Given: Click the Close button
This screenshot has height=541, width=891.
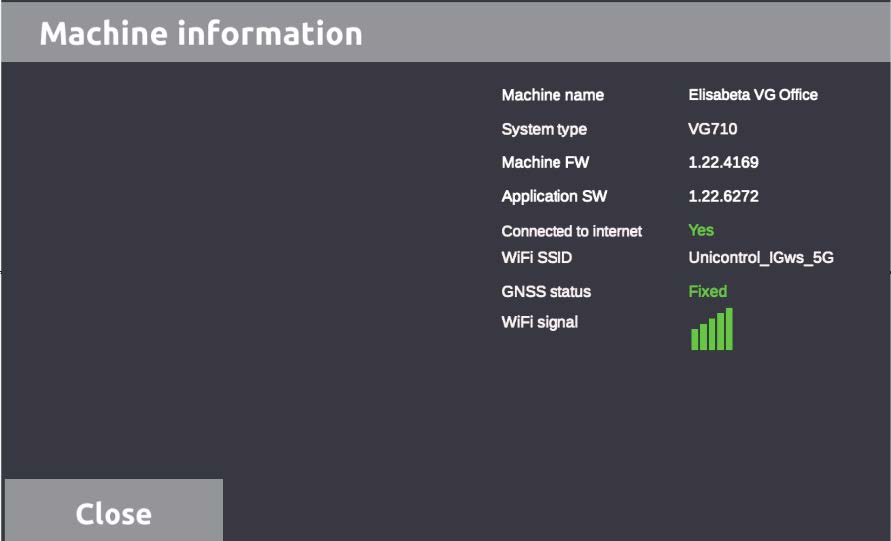Looking at the screenshot, I should 114,510.
